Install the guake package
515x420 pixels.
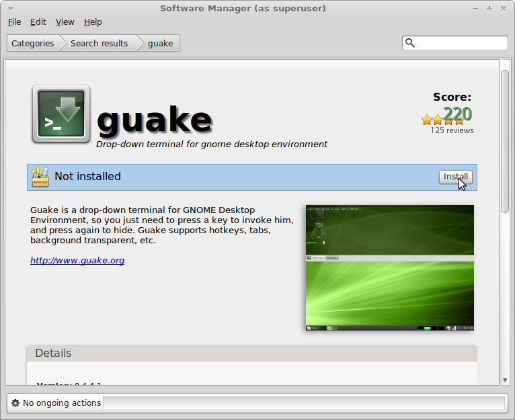tap(456, 177)
